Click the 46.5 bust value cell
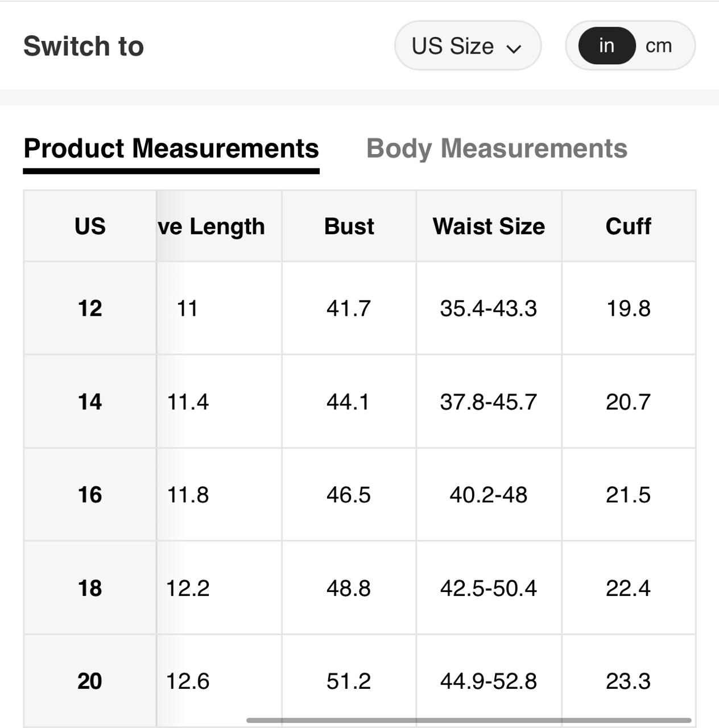 click(349, 495)
